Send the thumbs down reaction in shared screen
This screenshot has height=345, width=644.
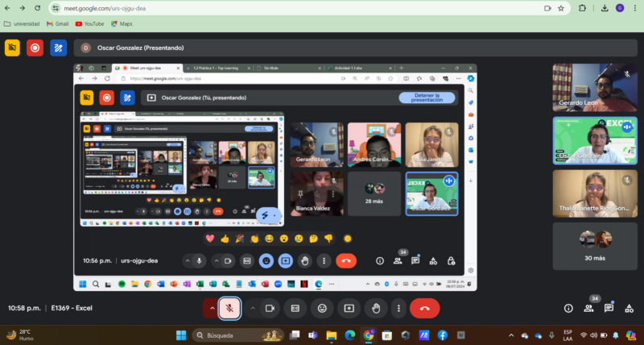pyautogui.click(x=328, y=239)
